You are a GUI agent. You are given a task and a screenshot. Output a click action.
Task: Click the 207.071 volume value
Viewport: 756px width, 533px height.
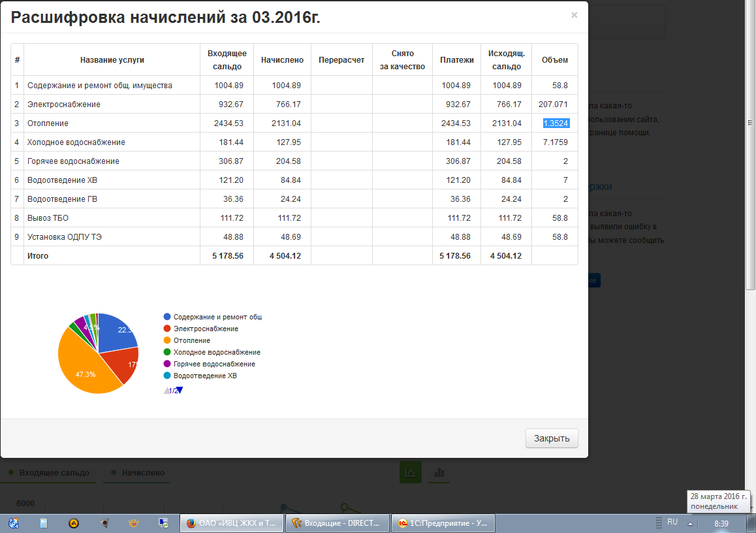point(553,105)
